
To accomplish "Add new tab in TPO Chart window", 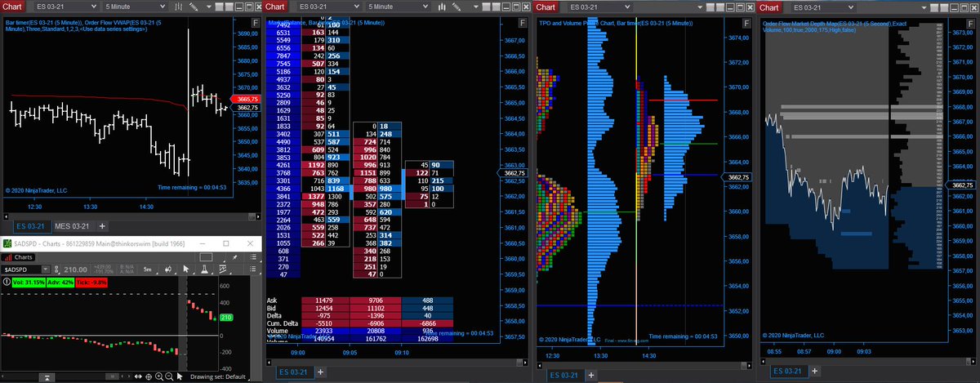I will click(592, 374).
